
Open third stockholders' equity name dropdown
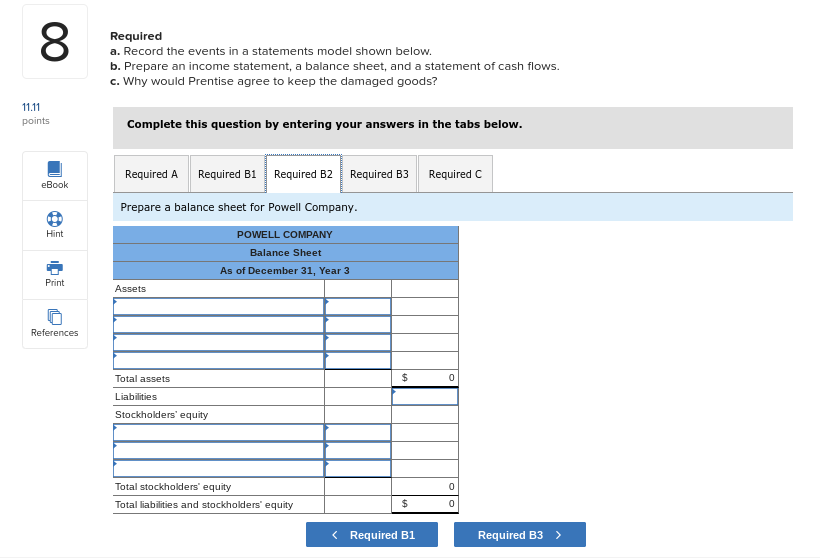point(219,469)
